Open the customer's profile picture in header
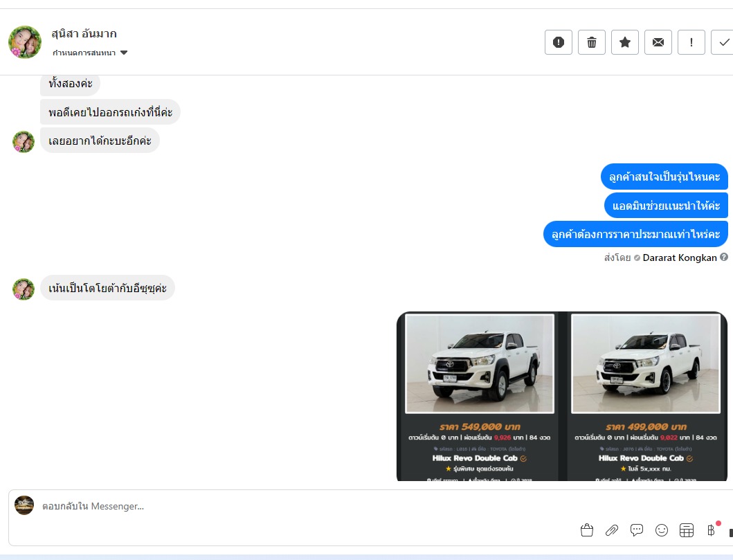This screenshot has height=560, width=733. tap(25, 42)
